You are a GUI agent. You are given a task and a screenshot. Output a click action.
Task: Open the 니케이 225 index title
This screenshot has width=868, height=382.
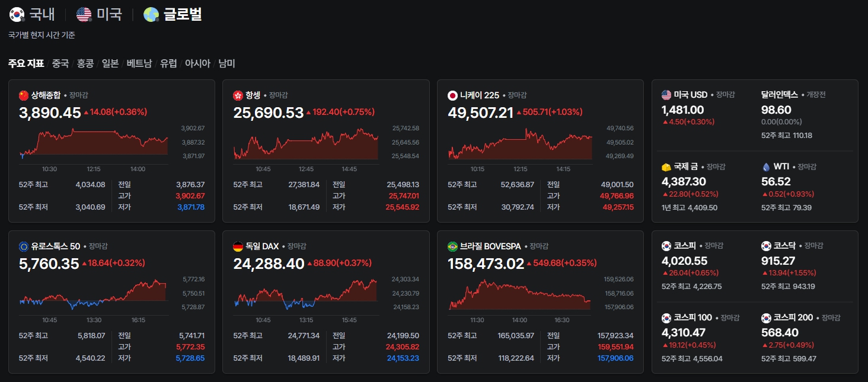click(x=480, y=95)
